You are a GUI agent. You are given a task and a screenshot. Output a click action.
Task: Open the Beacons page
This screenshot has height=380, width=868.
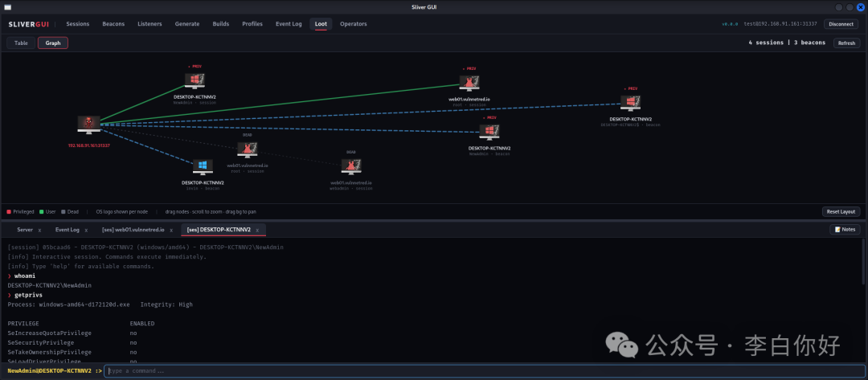[113, 24]
